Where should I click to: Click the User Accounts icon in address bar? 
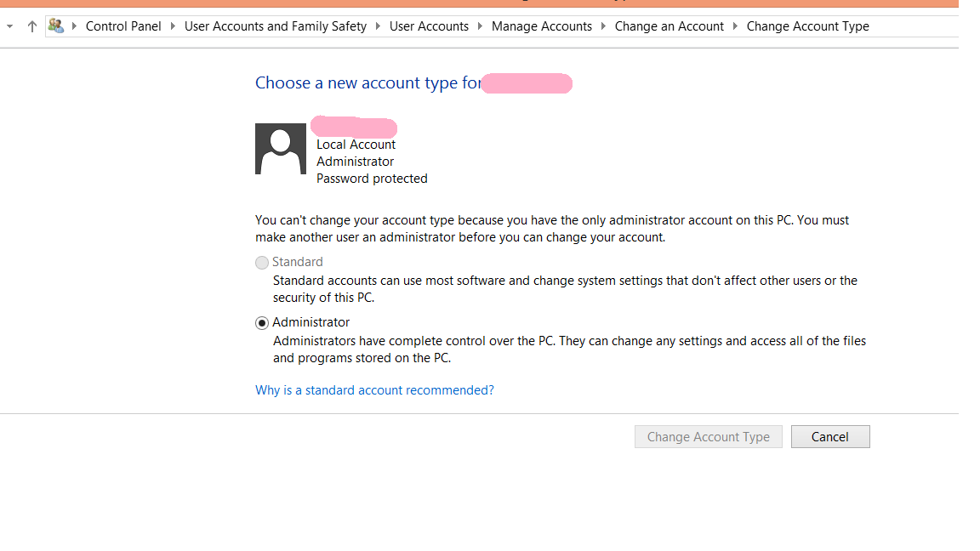click(56, 26)
